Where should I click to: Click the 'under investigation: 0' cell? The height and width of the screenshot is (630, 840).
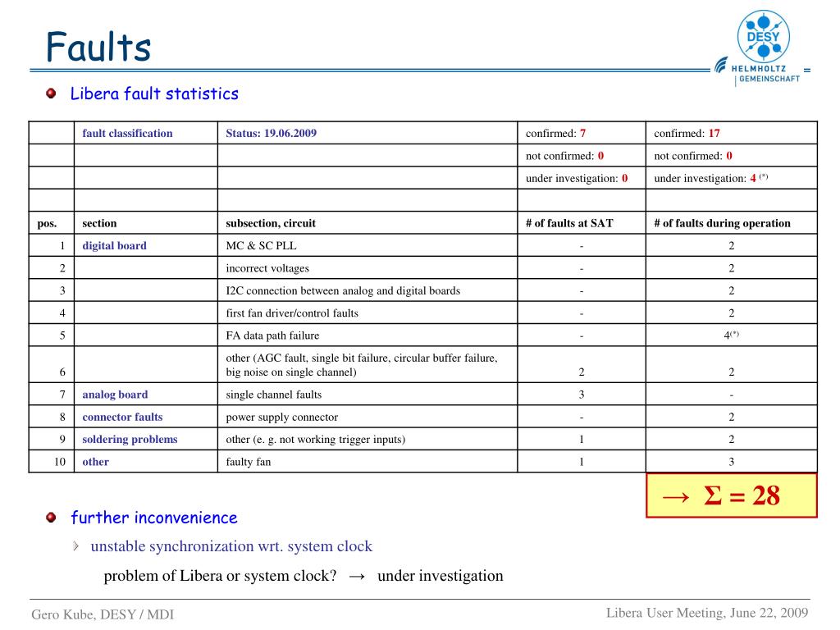click(x=582, y=178)
